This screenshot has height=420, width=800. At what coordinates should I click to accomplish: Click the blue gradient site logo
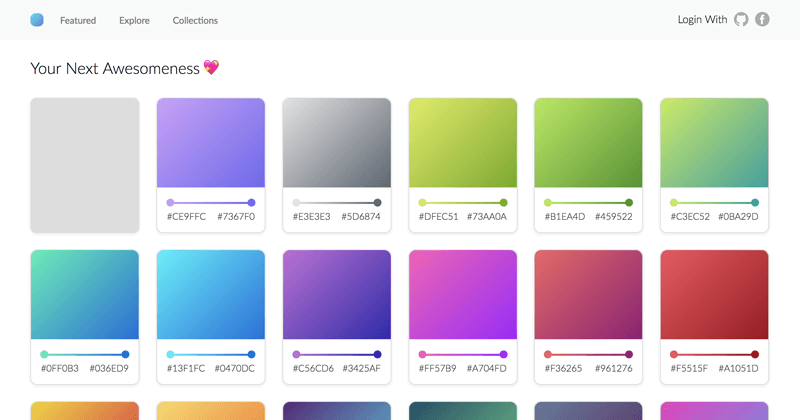(x=37, y=19)
